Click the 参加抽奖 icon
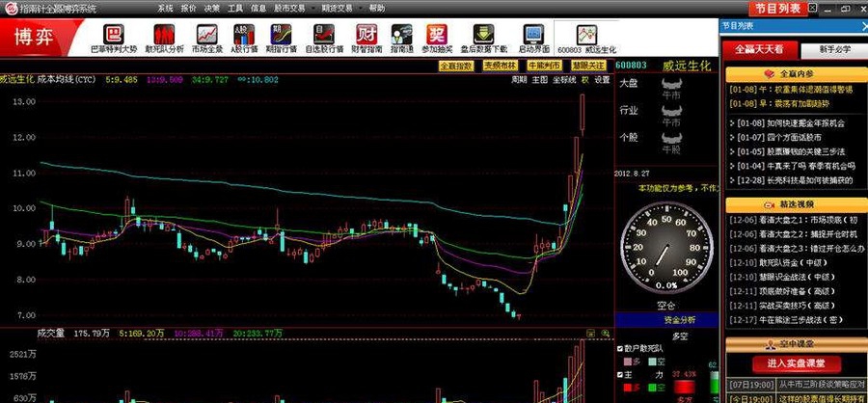Viewport: 868px width, 403px height. [x=437, y=35]
